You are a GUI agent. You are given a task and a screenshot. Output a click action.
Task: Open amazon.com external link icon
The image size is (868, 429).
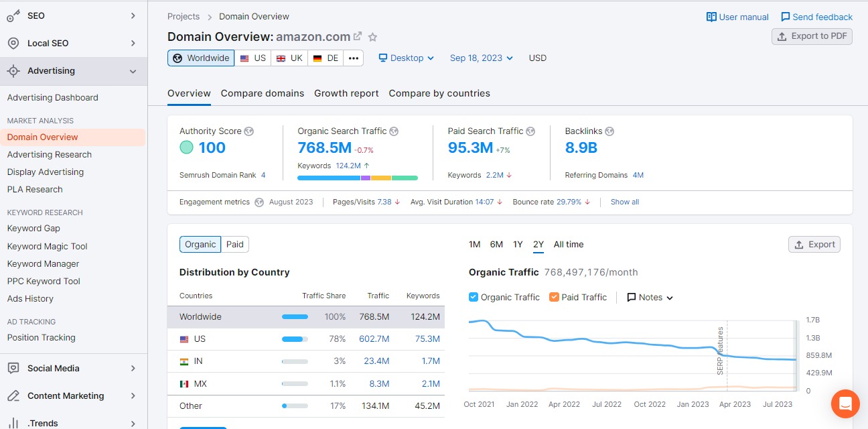tap(358, 37)
